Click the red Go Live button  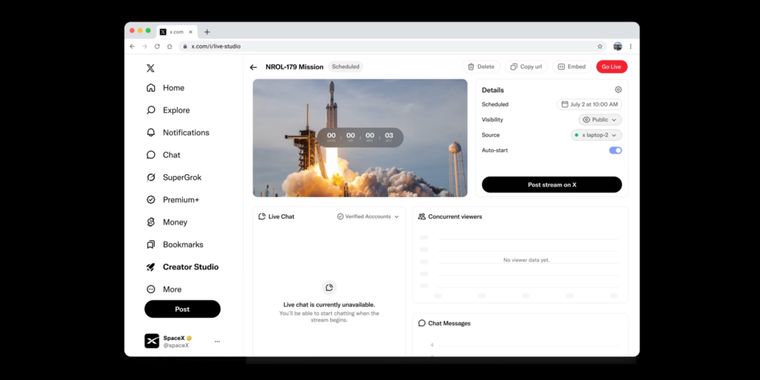(x=612, y=67)
